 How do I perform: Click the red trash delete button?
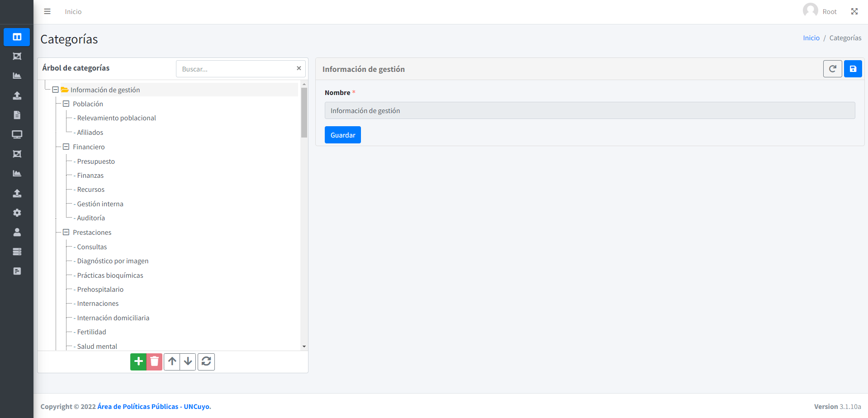pos(154,362)
